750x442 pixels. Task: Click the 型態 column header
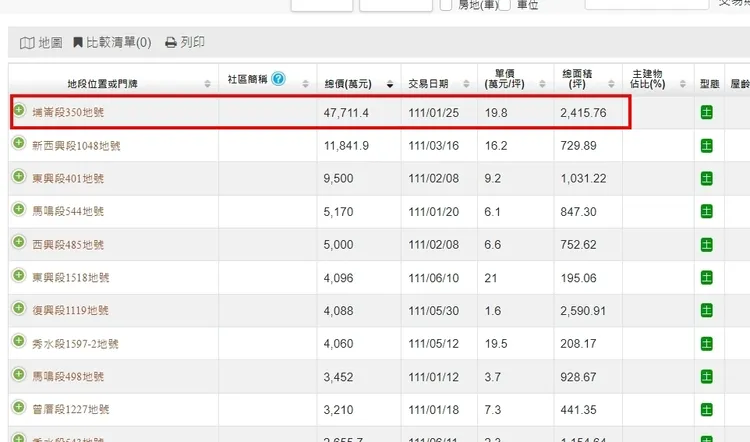point(709,84)
